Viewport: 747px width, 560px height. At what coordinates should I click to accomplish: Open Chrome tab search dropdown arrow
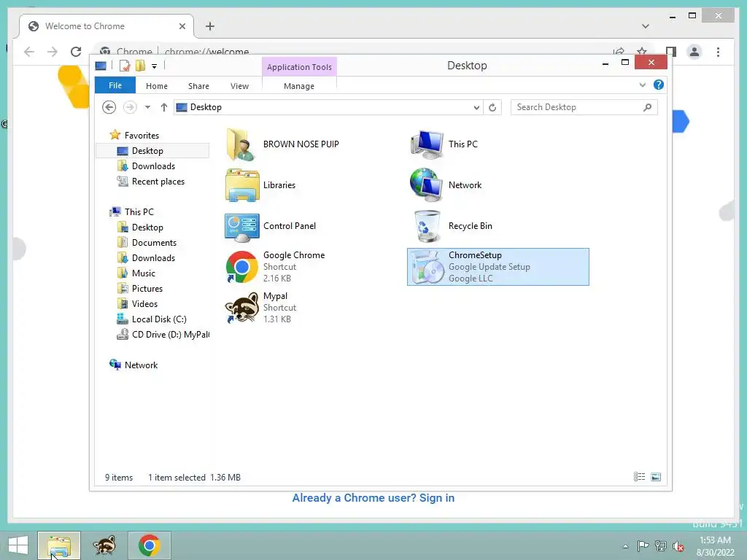coord(646,26)
